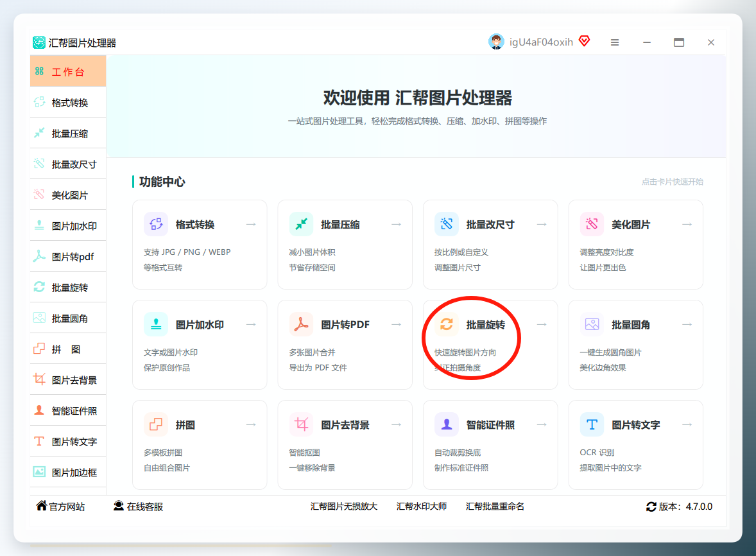Image resolution: width=756 pixels, height=556 pixels.
Task: Click the arrow on 格式转换 card
Action: (x=251, y=224)
